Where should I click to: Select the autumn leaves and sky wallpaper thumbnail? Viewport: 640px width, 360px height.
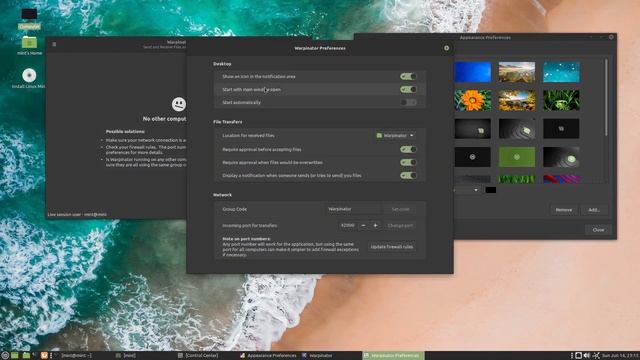pos(517,100)
